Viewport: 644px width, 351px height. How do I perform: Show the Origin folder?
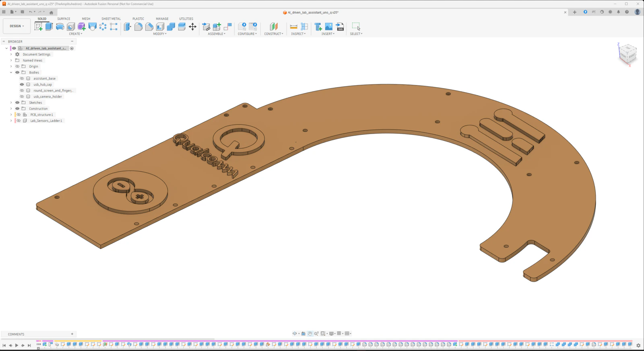click(17, 66)
